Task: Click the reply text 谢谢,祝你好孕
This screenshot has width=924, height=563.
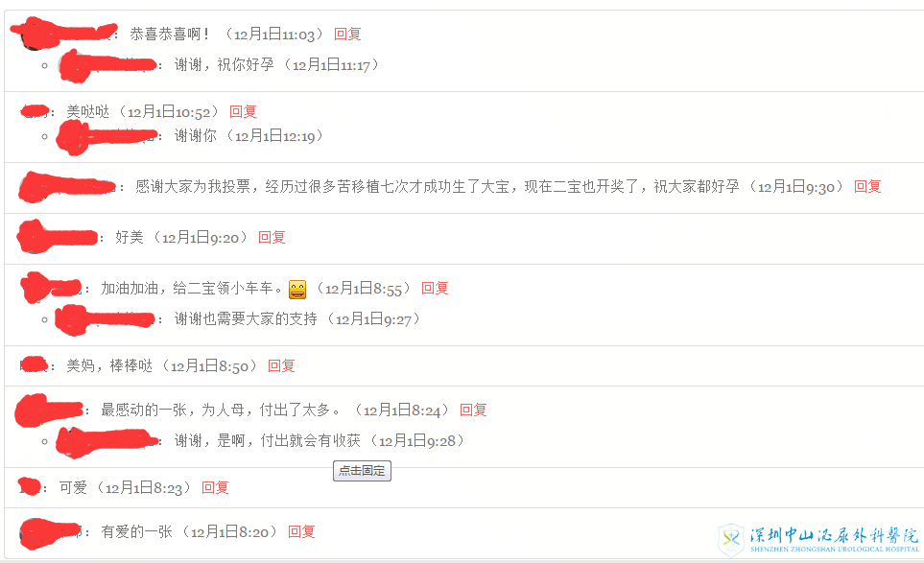Action: 224,65
